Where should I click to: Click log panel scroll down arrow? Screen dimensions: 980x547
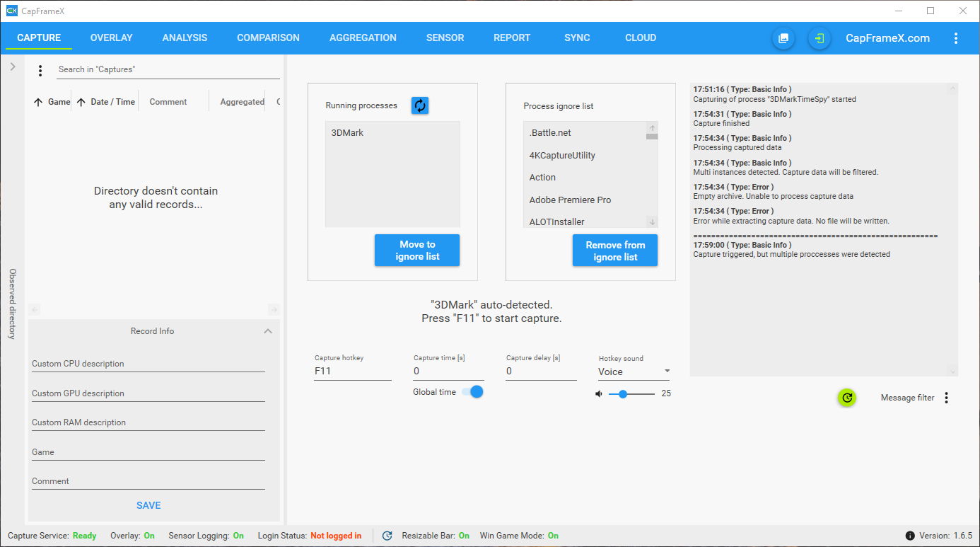pos(952,371)
